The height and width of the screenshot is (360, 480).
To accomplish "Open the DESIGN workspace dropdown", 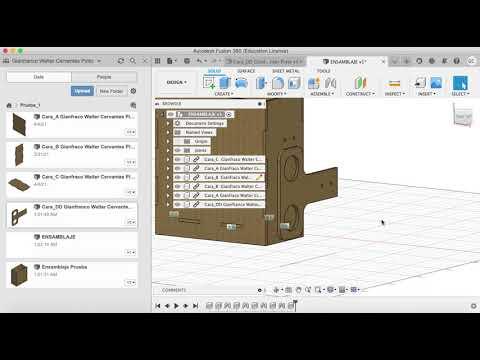I will [177, 82].
